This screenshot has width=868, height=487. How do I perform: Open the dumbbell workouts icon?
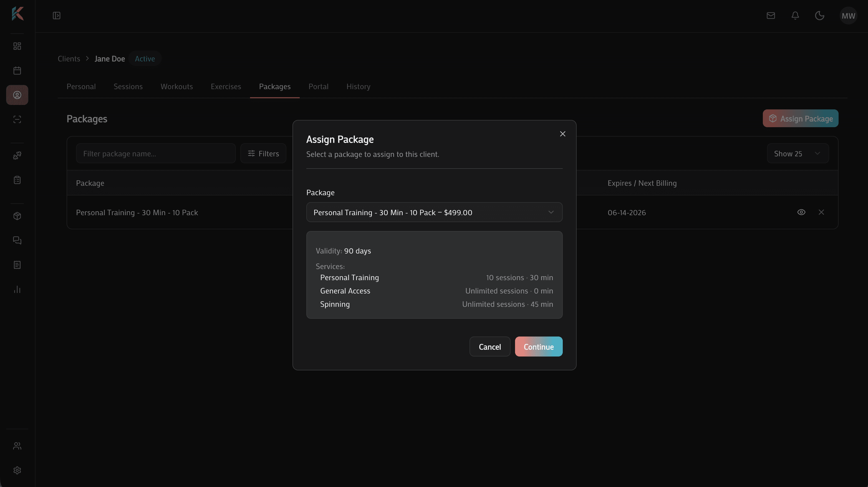point(17,155)
